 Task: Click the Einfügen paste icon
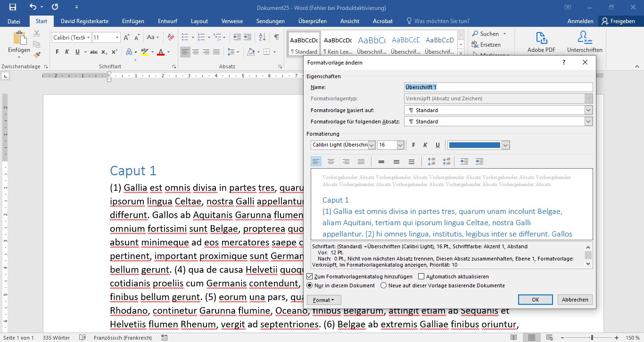19,39
